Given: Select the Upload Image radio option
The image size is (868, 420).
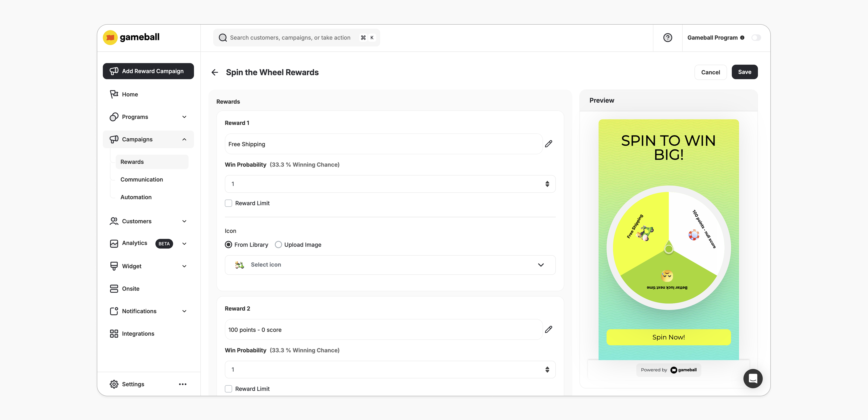Looking at the screenshot, I should click(278, 244).
